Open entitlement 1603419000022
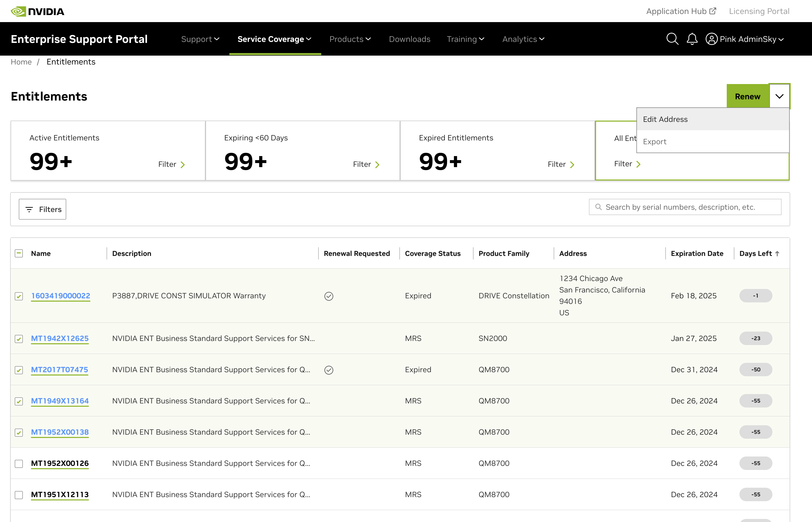 click(x=61, y=296)
